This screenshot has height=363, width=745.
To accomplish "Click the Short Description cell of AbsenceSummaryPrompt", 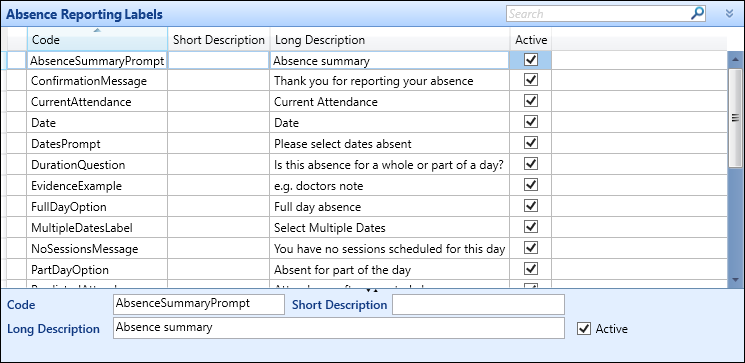I will [x=219, y=61].
